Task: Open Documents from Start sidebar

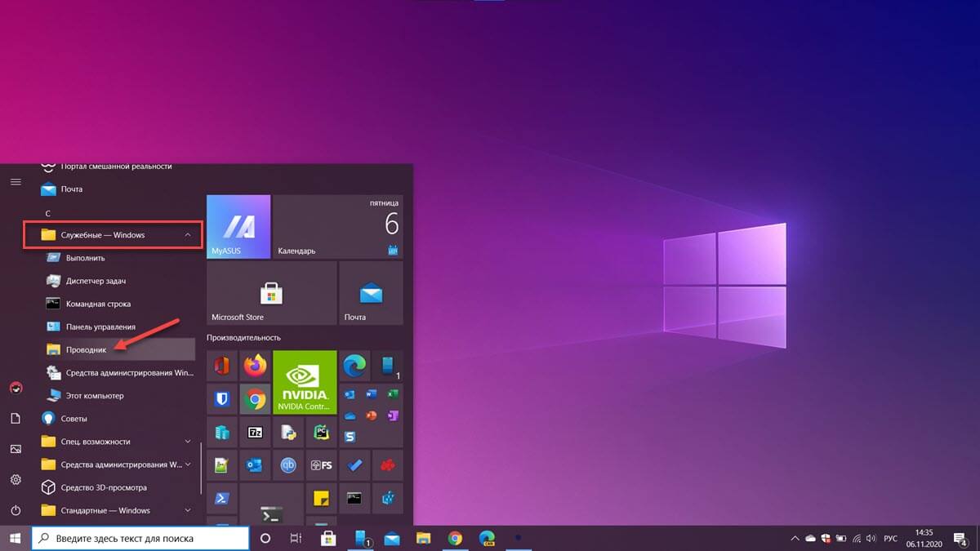Action: pos(16,418)
